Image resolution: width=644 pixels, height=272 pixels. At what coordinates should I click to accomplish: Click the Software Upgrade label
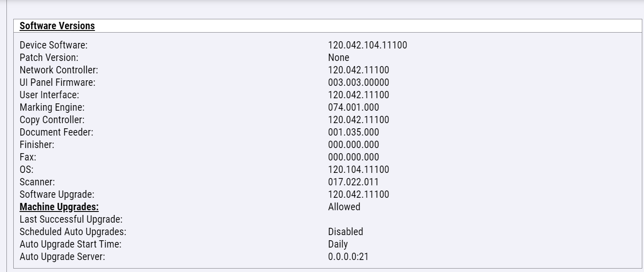coord(57,194)
